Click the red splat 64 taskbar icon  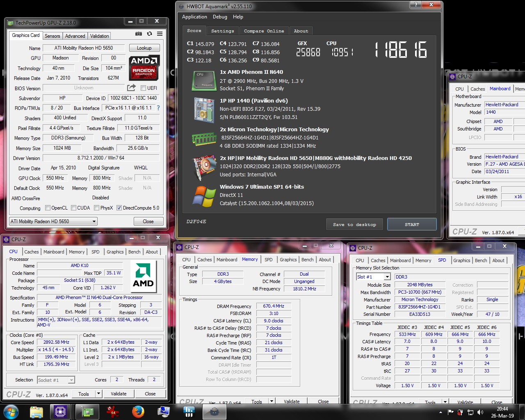112,411
